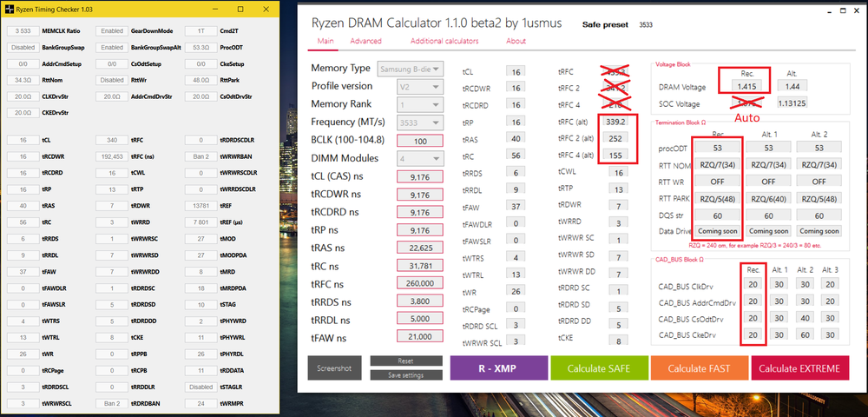This screenshot has width=868, height=417.
Task: Click RttPark 48.0Ω field in Timing Checker
Action: click(201, 80)
